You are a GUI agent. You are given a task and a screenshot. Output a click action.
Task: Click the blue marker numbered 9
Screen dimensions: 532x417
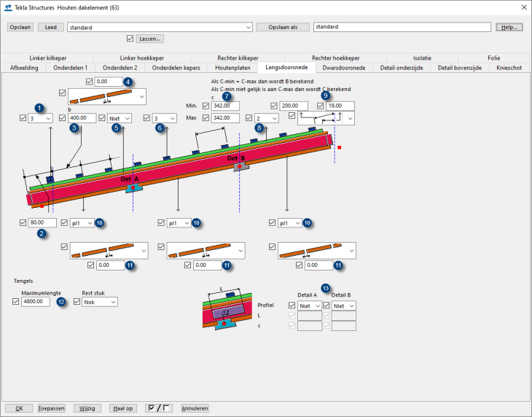325,96
